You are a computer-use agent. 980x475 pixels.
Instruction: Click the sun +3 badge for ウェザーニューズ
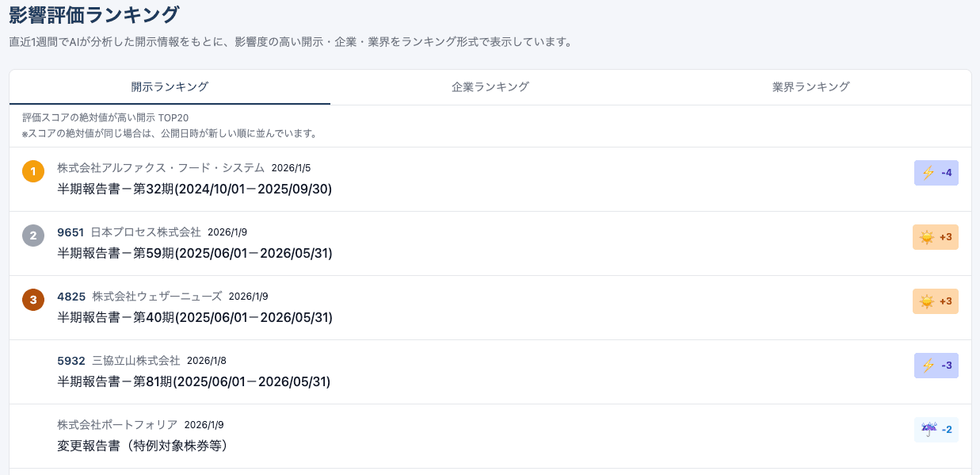pyautogui.click(x=936, y=301)
